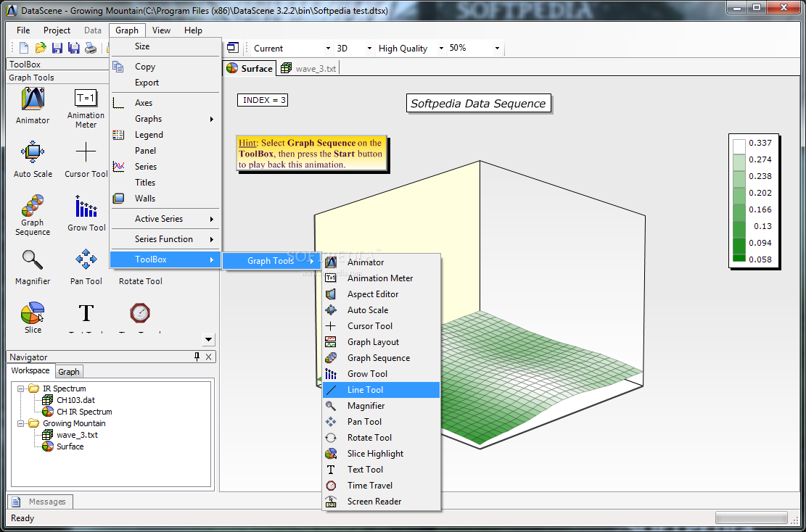Screen dimensions: 806x532
Task: Select Graph Sequence icon in the ToolBox panel
Action: click(x=33, y=205)
